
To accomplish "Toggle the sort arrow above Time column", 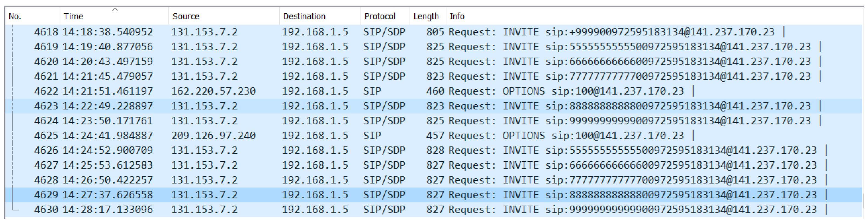I will [x=115, y=10].
